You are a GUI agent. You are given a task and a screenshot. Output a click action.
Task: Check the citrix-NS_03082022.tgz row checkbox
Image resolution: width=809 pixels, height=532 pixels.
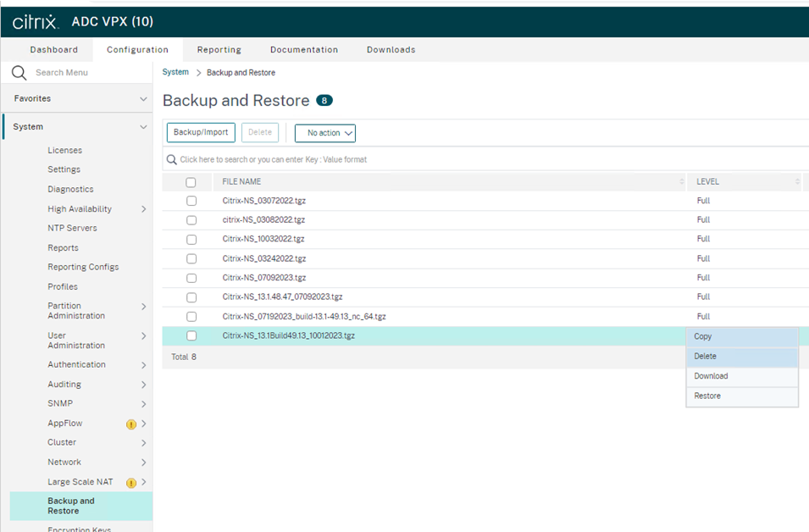[x=191, y=220]
